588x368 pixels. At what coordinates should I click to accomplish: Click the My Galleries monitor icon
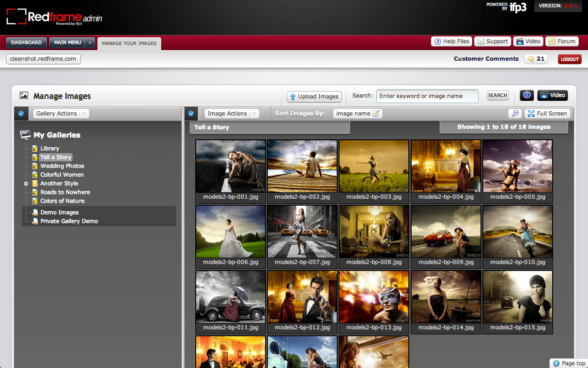25,135
